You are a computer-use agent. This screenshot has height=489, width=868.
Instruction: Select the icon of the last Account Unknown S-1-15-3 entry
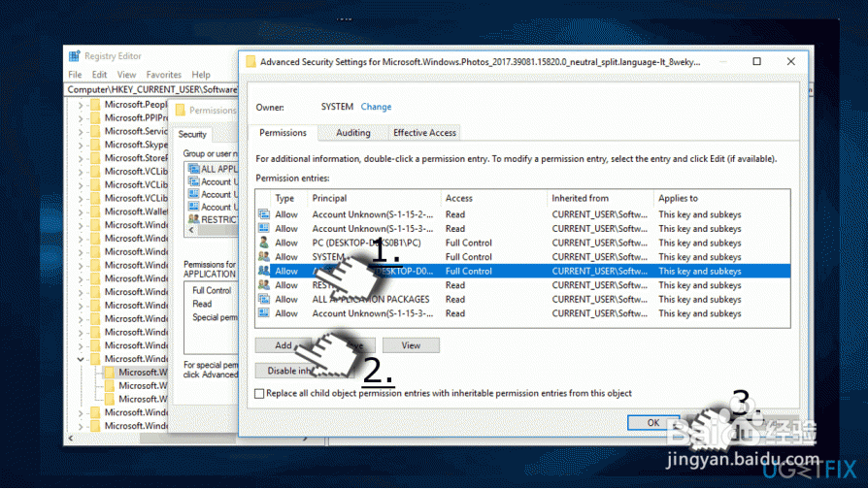[x=264, y=313]
